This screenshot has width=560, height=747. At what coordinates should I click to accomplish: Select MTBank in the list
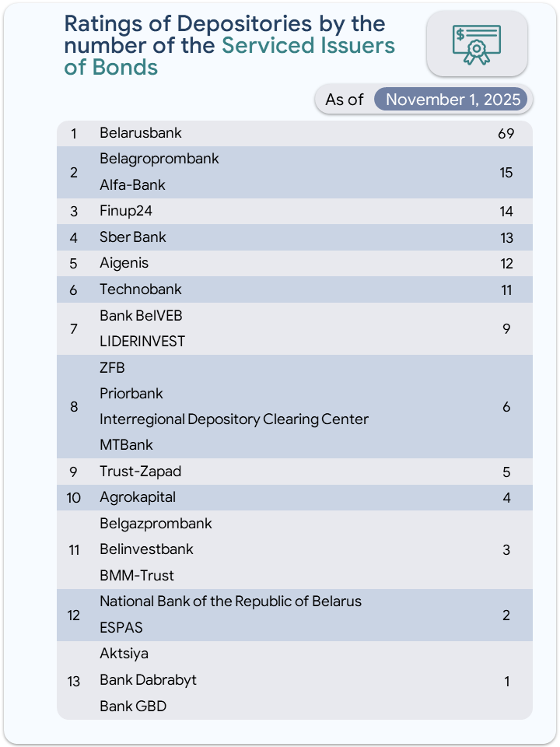pos(126,445)
